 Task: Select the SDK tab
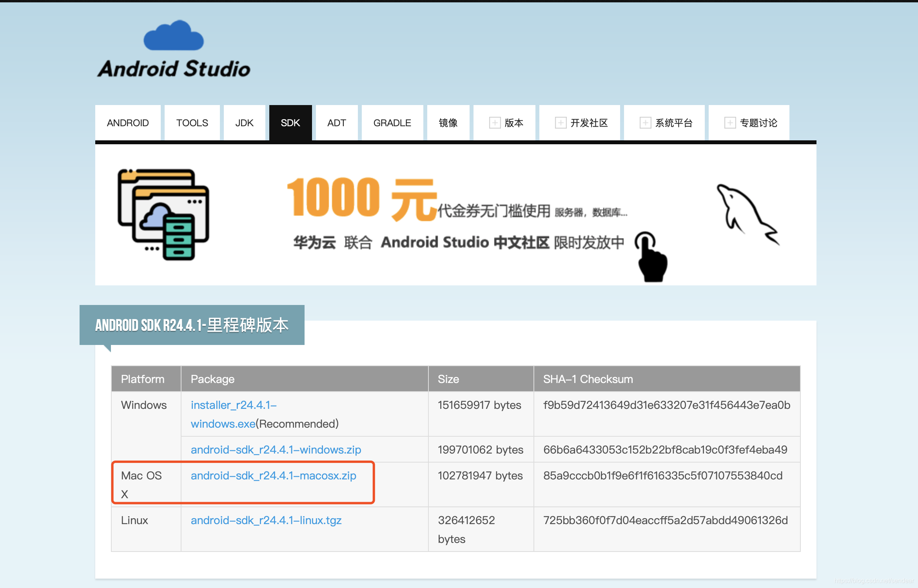(x=290, y=123)
